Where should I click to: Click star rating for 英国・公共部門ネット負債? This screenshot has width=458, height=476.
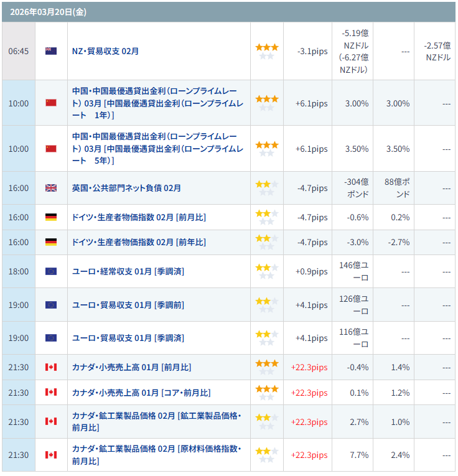pos(267,188)
